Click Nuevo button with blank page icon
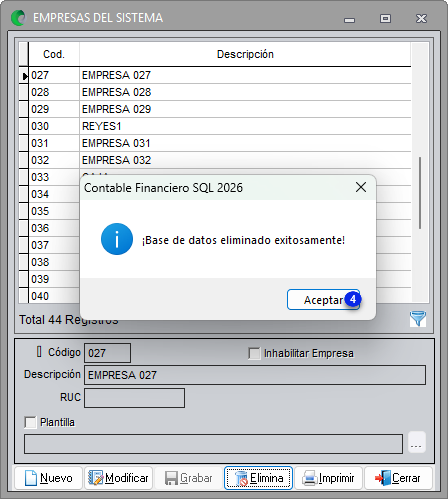 click(x=48, y=478)
